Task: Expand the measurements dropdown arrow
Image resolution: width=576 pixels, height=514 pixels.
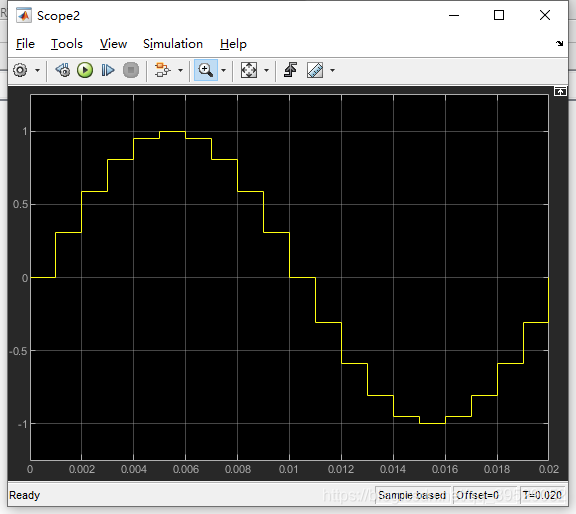Action: [x=332, y=70]
